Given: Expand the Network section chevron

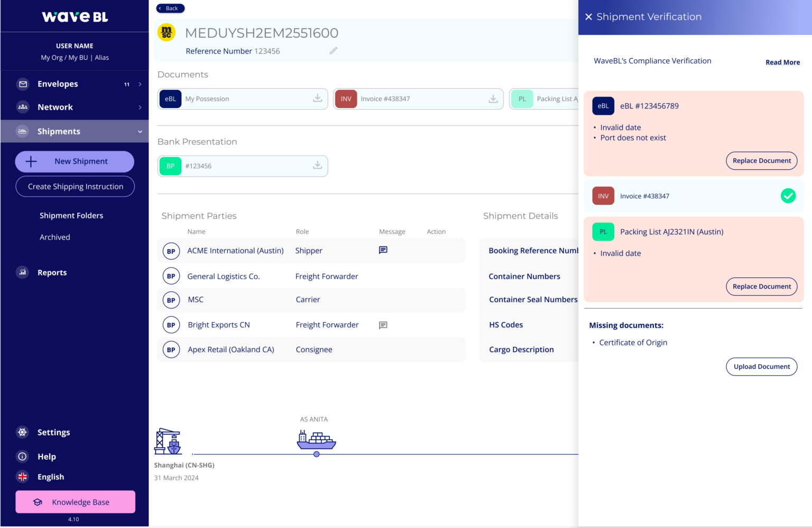Looking at the screenshot, I should tap(140, 107).
